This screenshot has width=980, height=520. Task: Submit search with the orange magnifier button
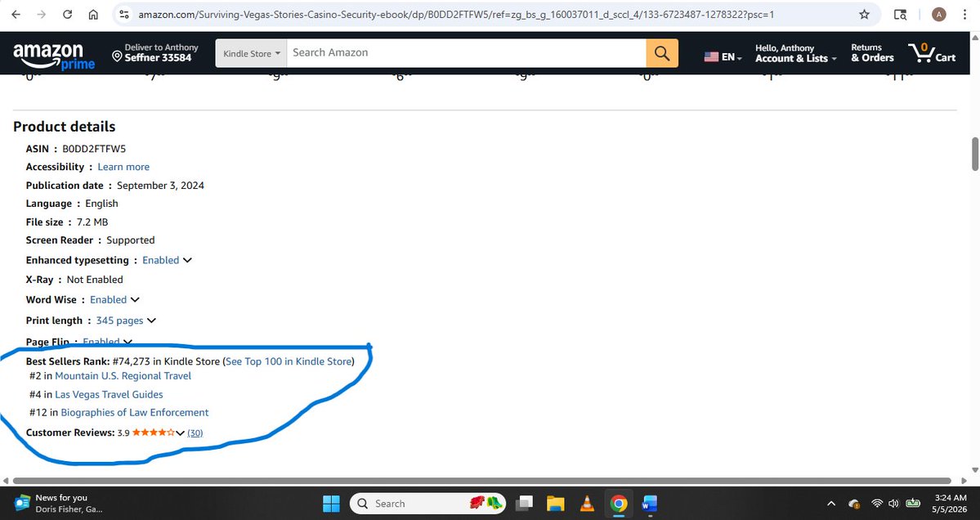click(662, 53)
